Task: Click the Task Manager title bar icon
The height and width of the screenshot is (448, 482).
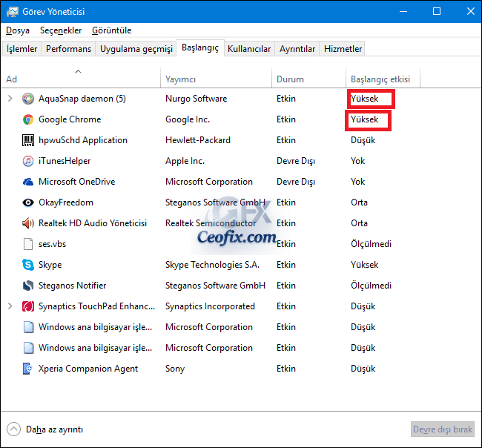Action: pos(13,12)
